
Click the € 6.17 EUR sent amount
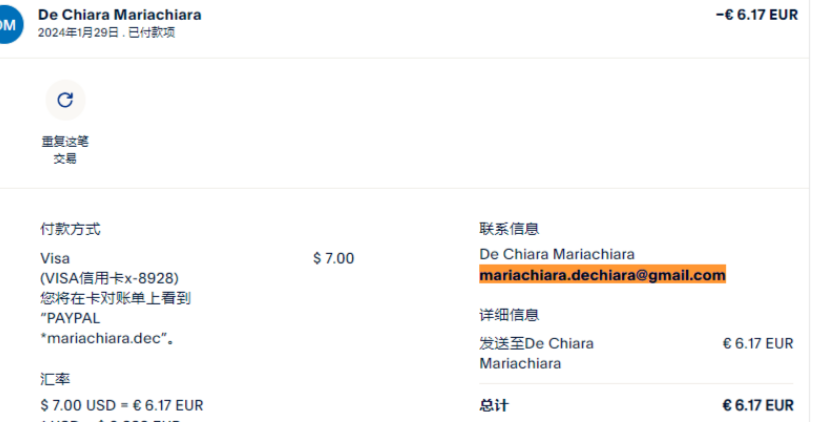pos(757,343)
